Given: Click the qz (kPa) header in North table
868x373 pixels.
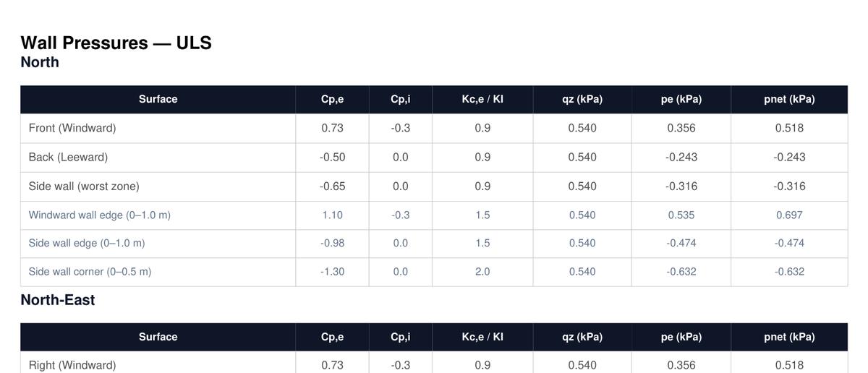Looking at the screenshot, I should pos(582,99).
